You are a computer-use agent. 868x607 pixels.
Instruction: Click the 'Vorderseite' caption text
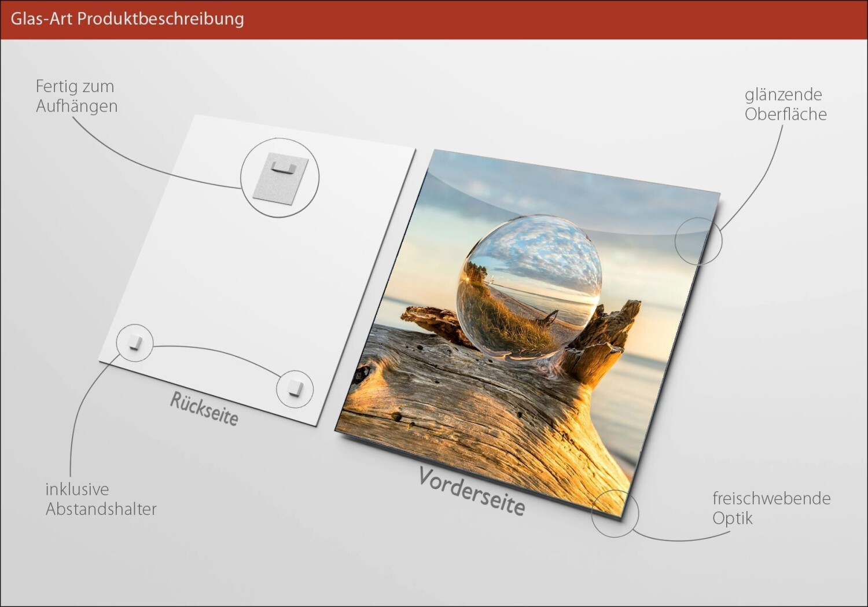coord(471,491)
